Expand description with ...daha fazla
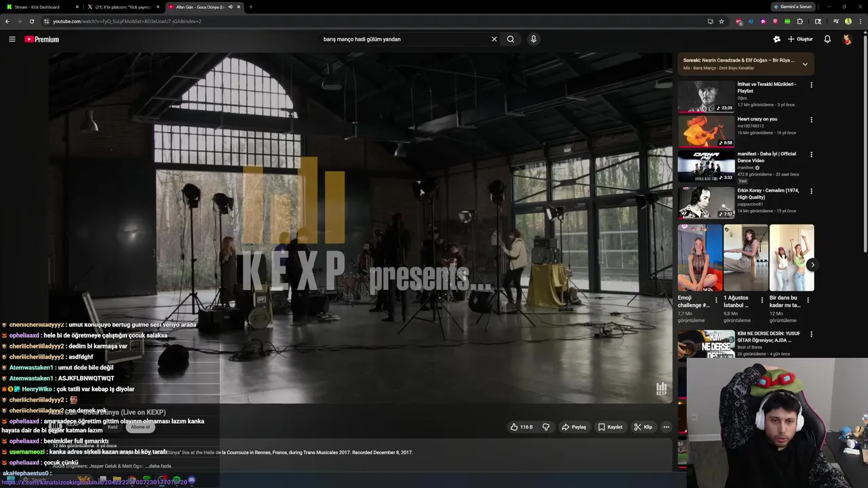 (158, 466)
